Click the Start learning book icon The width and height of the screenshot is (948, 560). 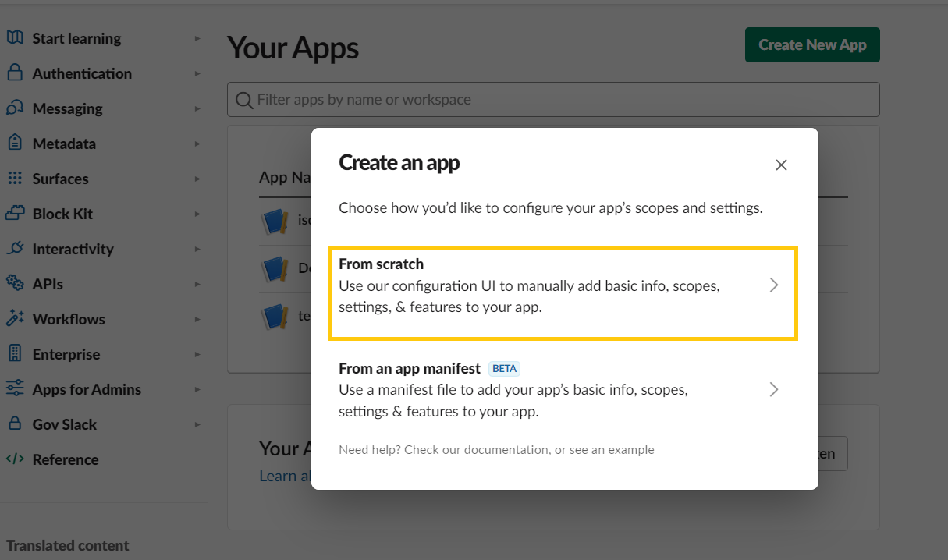[14, 38]
